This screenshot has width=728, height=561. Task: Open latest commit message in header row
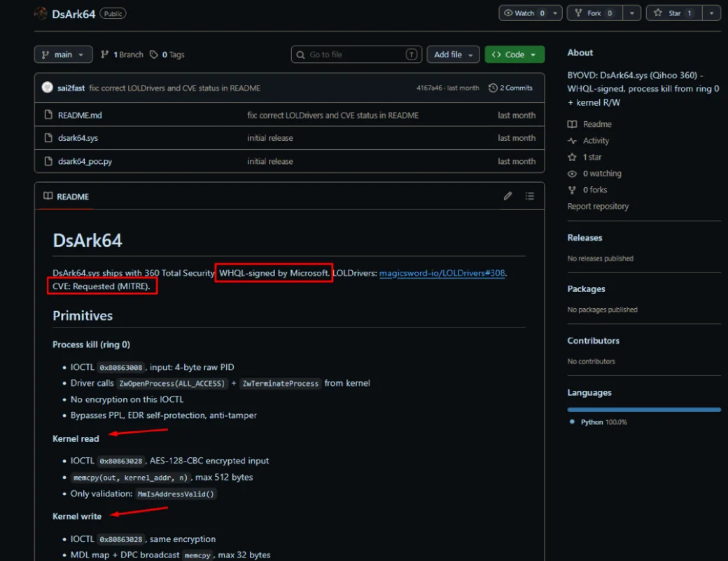click(174, 88)
